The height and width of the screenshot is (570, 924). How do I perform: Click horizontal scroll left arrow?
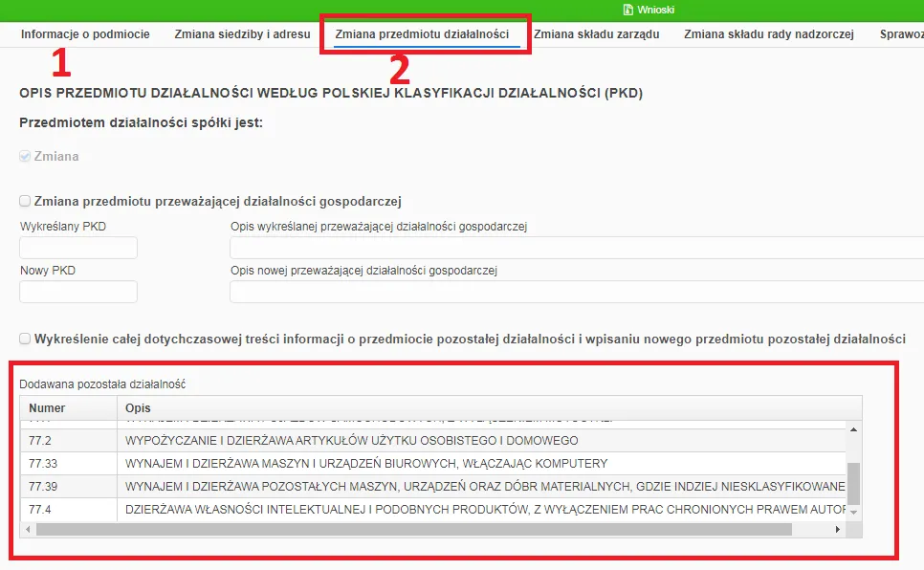point(28,529)
